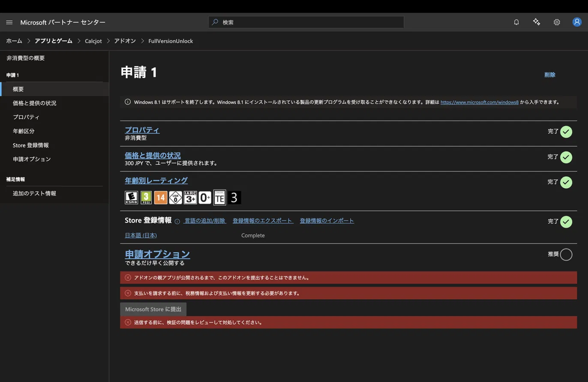Click the green checkmark for Store 登録情報
The height and width of the screenshot is (382, 588).
pyautogui.click(x=566, y=222)
